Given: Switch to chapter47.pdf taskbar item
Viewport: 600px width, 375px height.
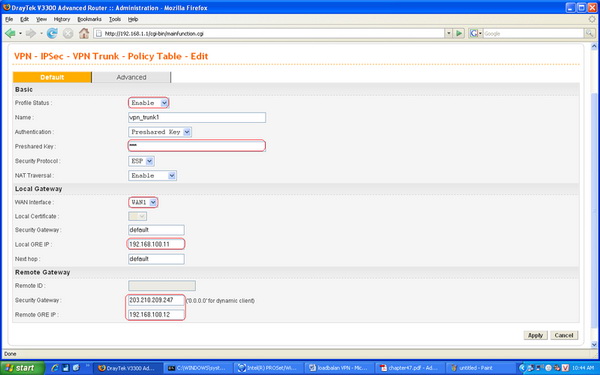Looking at the screenshot, I should click(410, 368).
